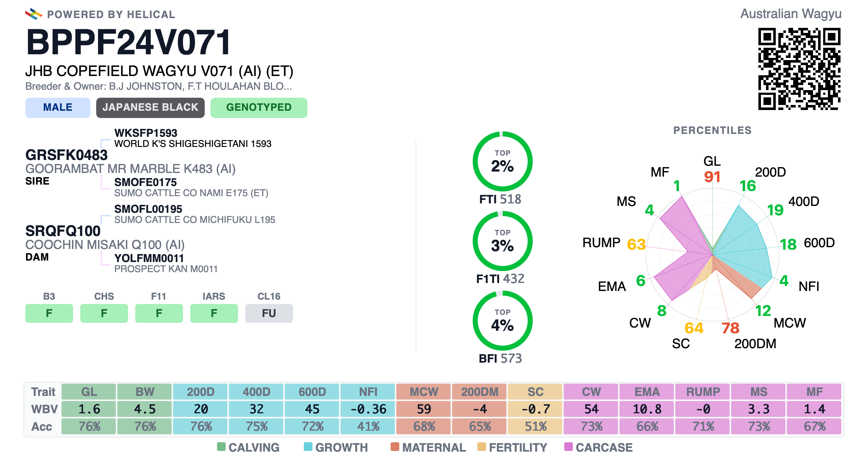Select the MS trait column header
The image size is (868, 456).
pyautogui.click(x=758, y=392)
